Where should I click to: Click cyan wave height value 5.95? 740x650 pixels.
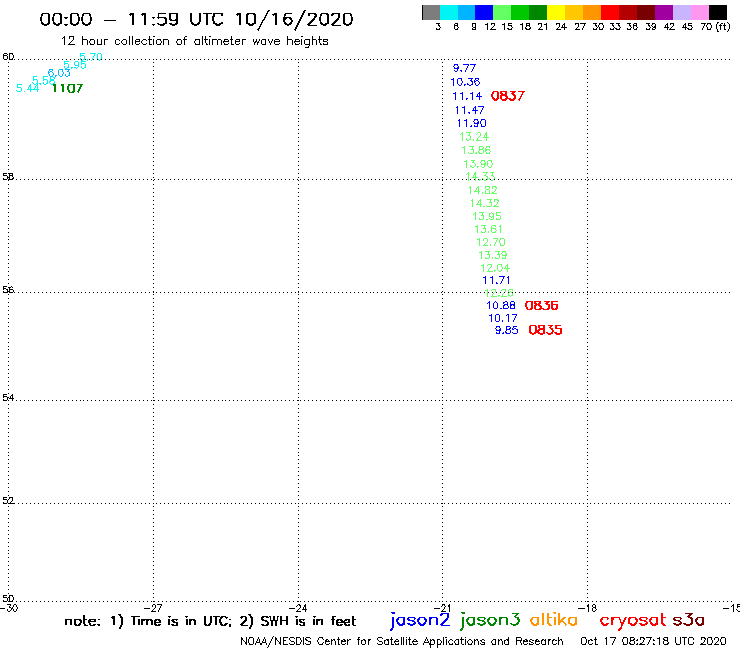tap(75, 65)
